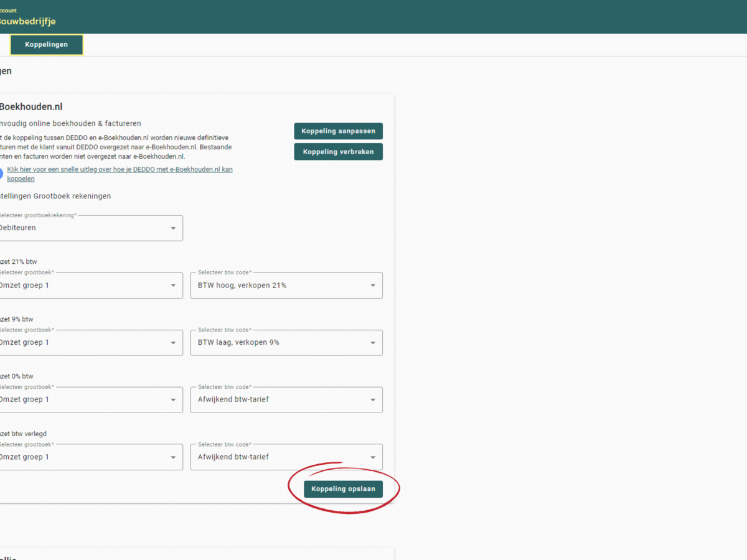Screen dimensions: 747x560
Task: Click the blue icon beside the explanation link
Action: click(x=1, y=174)
